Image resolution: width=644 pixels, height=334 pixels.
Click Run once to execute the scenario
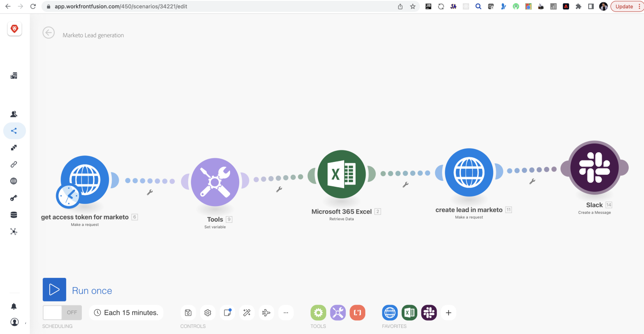54,289
